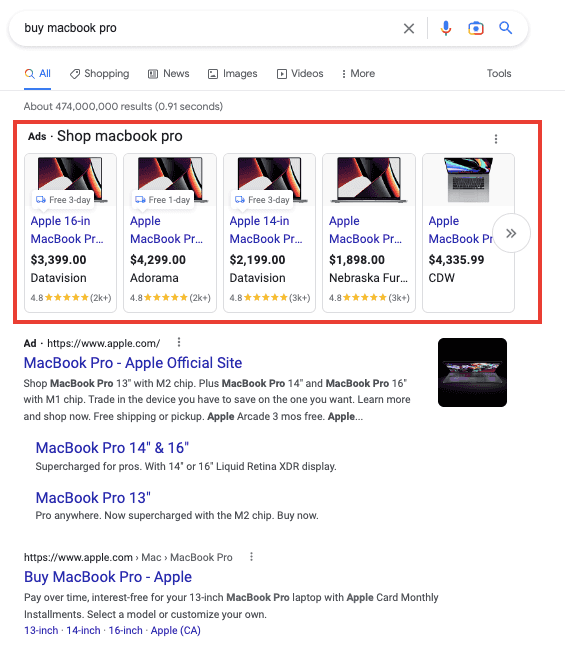Screen dimensions: 565x650
Task: Click the https://www.apple.com/ ad URL
Action: pyautogui.click(x=104, y=343)
